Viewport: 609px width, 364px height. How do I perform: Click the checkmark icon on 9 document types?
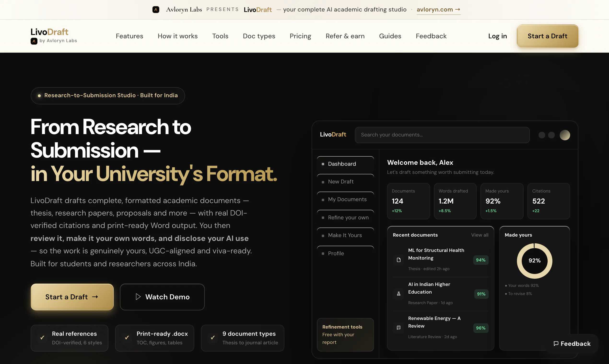[213, 337]
